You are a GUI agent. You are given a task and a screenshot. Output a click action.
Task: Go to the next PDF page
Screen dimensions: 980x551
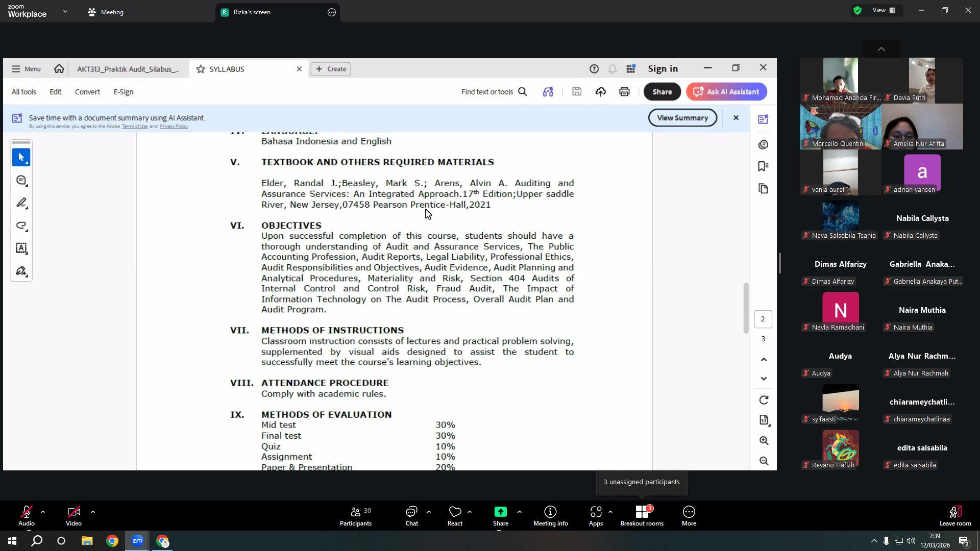pyautogui.click(x=764, y=379)
